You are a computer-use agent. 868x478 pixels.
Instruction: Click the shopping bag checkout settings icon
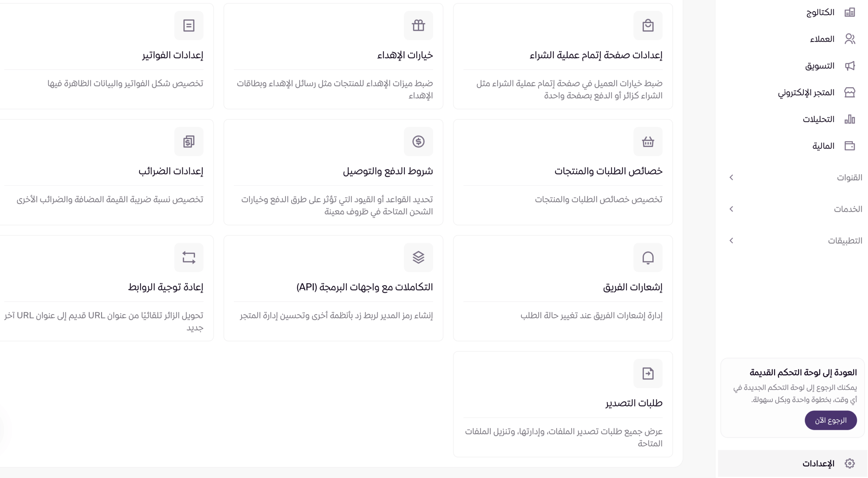[648, 25]
